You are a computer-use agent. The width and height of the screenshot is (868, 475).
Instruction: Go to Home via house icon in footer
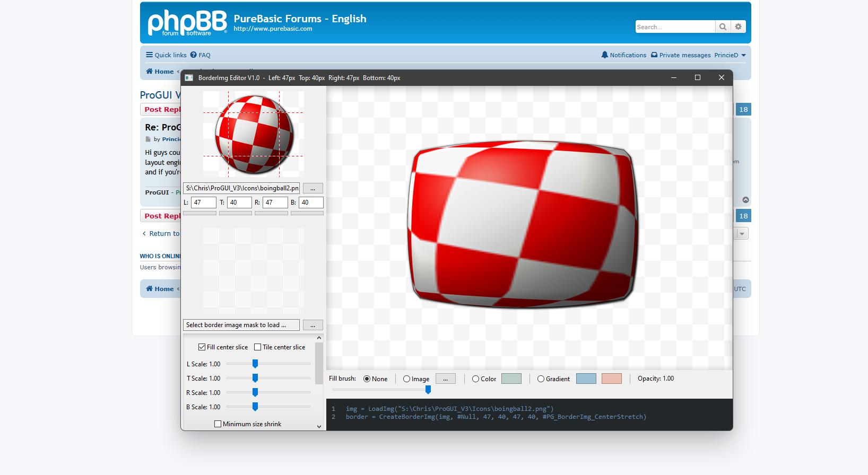coord(150,289)
